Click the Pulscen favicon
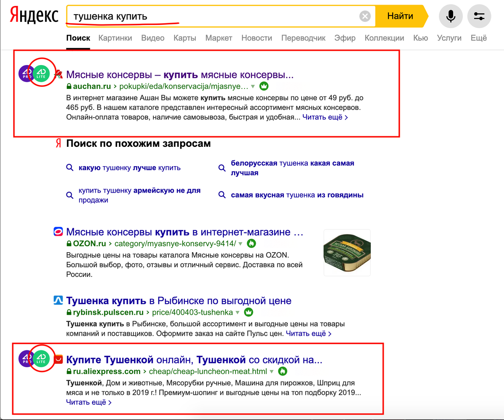This screenshot has width=504, height=420. (x=58, y=301)
